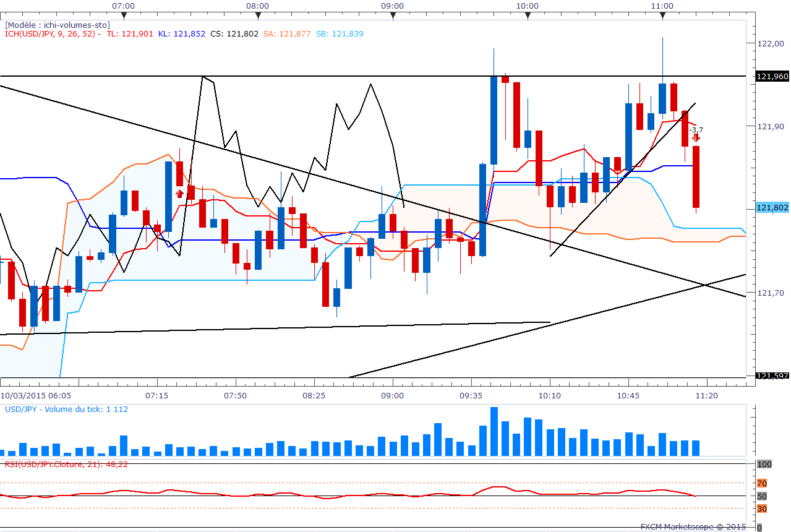
Task: Select the 07:00 triangle time marker
Action: (x=124, y=16)
